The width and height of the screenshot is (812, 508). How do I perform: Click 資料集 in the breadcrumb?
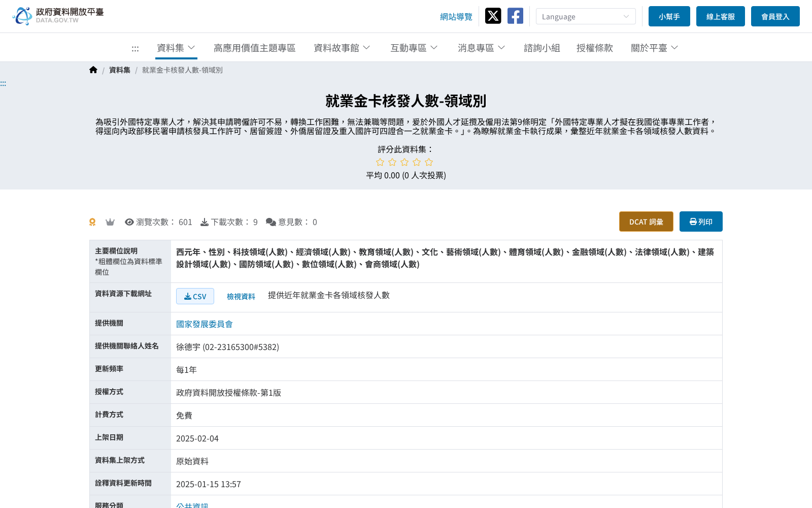(120, 70)
